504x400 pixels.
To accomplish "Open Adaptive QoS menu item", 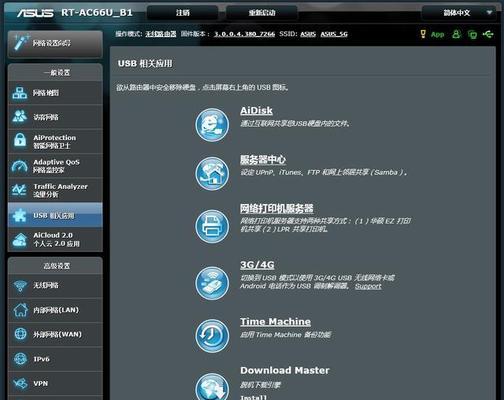I will (x=55, y=166).
